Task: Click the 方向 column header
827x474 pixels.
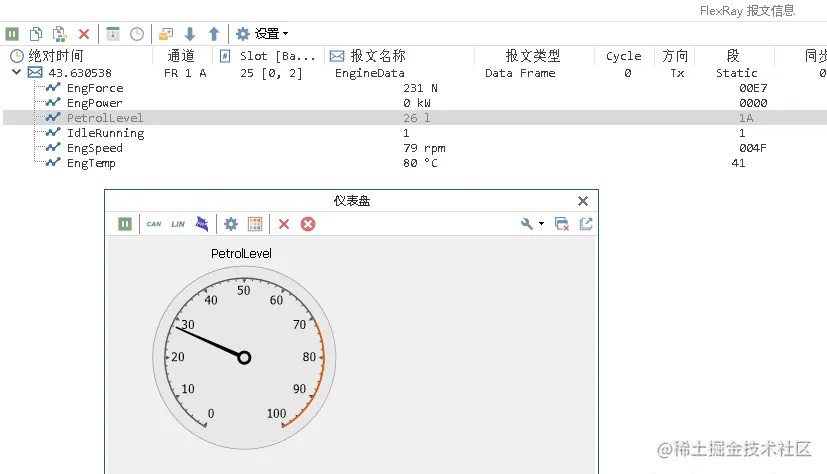Action: tap(675, 56)
